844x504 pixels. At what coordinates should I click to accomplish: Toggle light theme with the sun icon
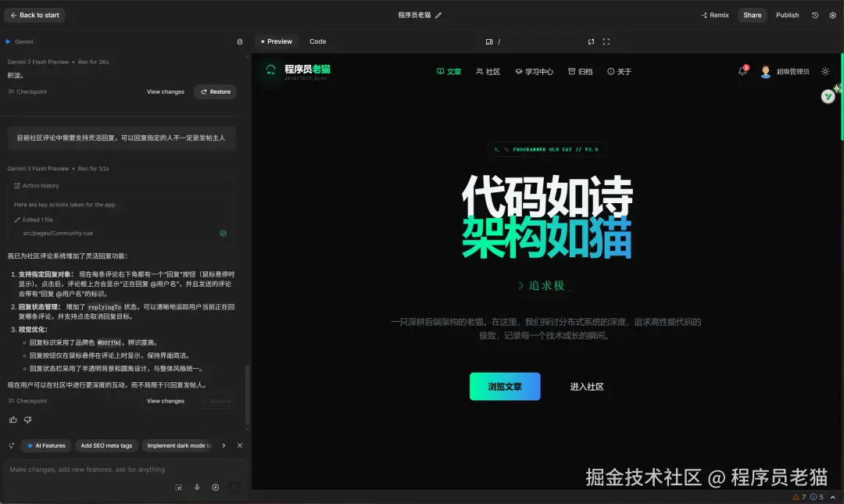coord(825,71)
